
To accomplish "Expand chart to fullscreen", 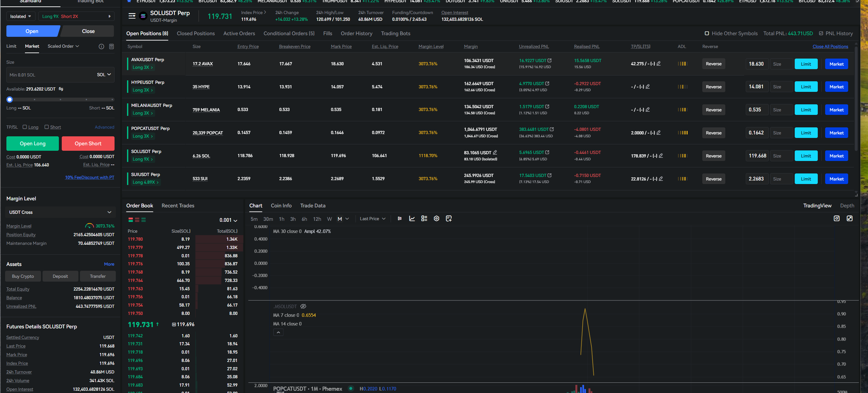I will 849,219.
